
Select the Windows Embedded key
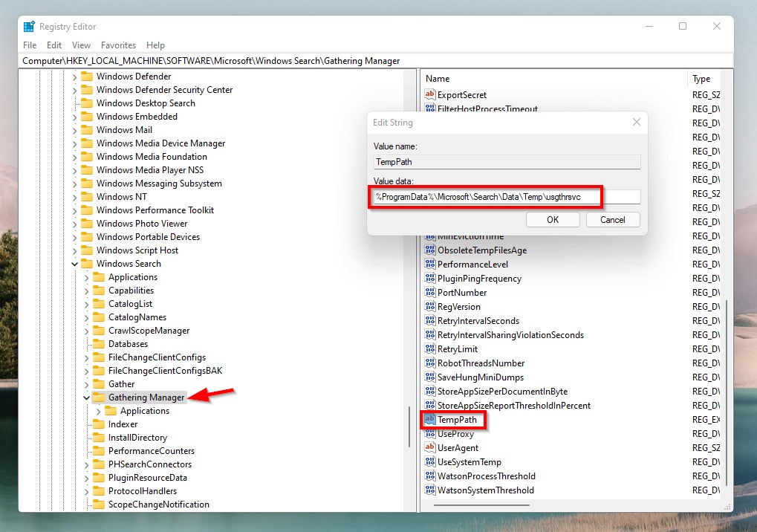coord(137,117)
